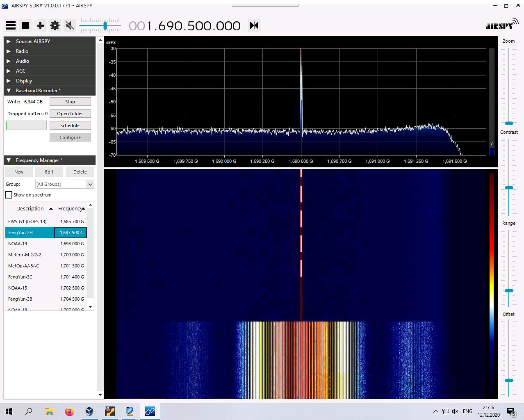Click the Configure button
Image resolution: width=524 pixels, height=420 pixels.
[x=70, y=137]
